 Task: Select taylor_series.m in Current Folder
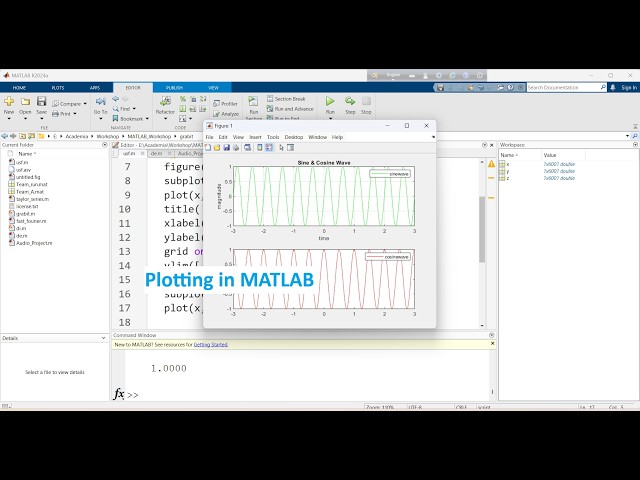click(x=32, y=199)
